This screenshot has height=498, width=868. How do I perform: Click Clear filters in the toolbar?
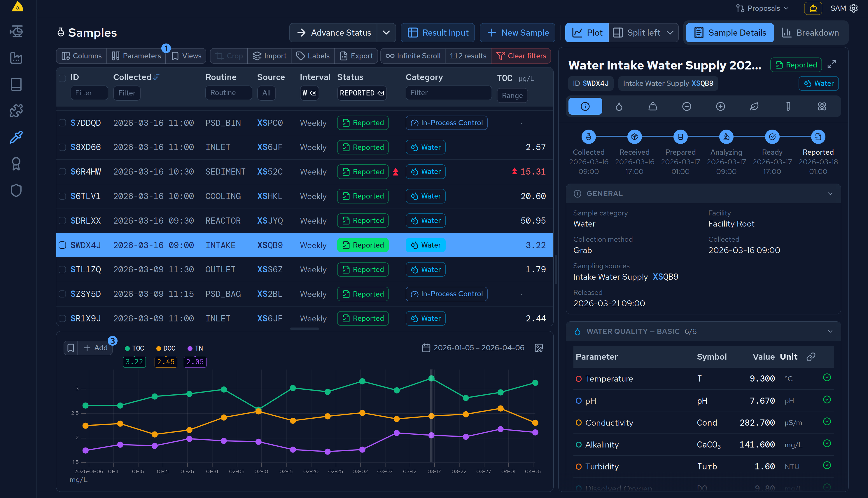(x=521, y=55)
